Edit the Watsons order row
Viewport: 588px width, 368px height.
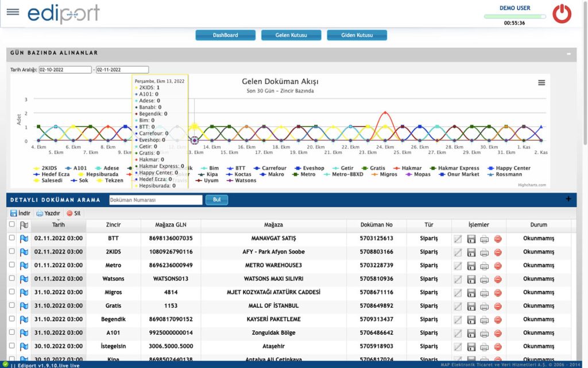458,279
